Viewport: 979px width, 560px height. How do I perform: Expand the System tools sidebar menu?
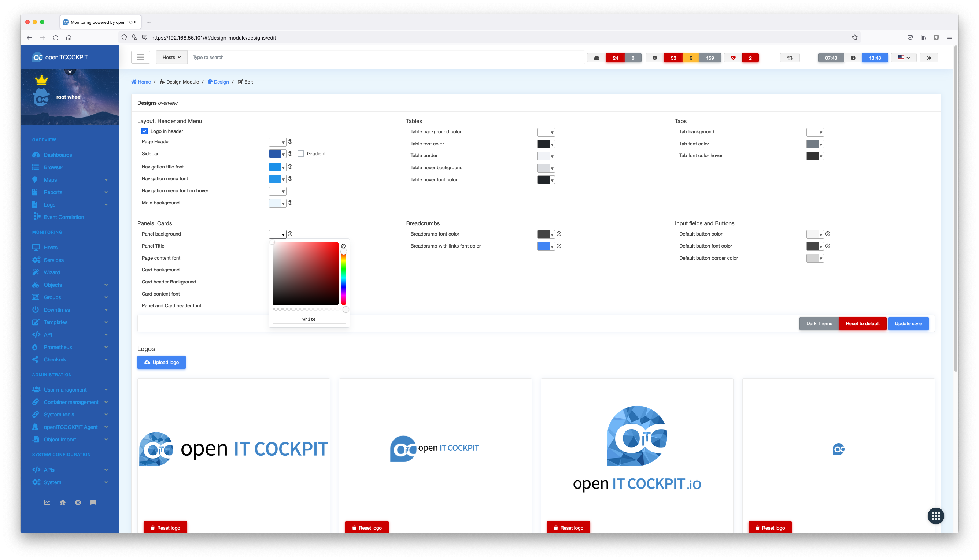tap(70, 414)
